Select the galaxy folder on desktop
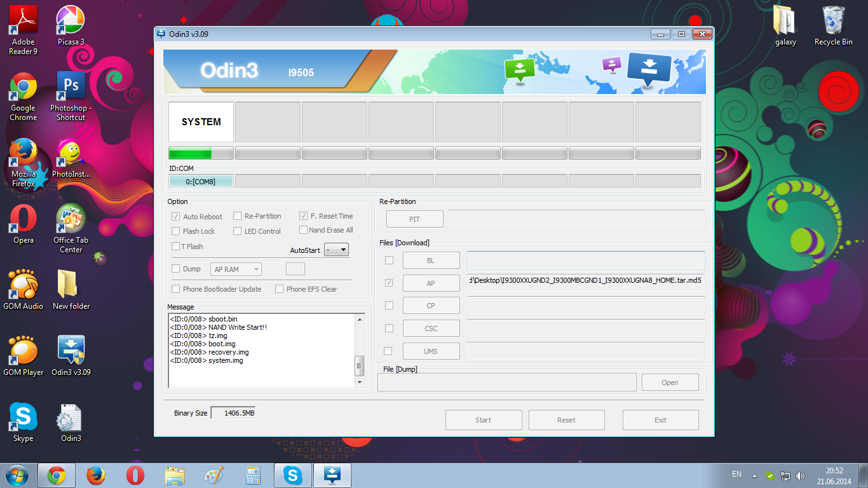This screenshot has height=488, width=868. click(785, 26)
